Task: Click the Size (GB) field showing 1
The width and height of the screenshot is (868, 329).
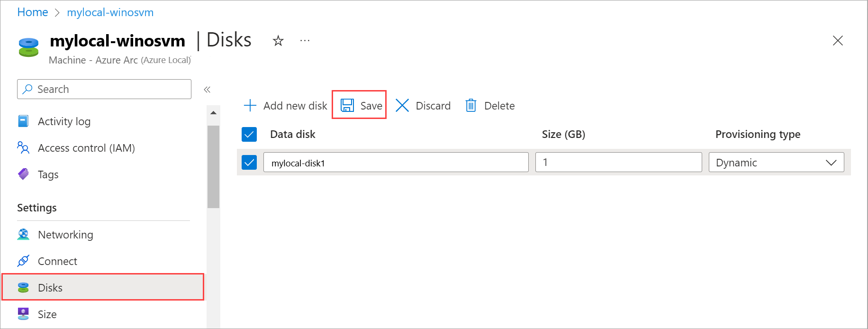Action: [619, 162]
